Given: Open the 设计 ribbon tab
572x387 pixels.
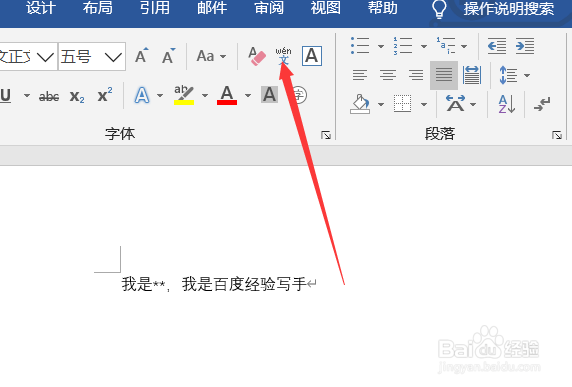Looking at the screenshot, I should tap(40, 8).
